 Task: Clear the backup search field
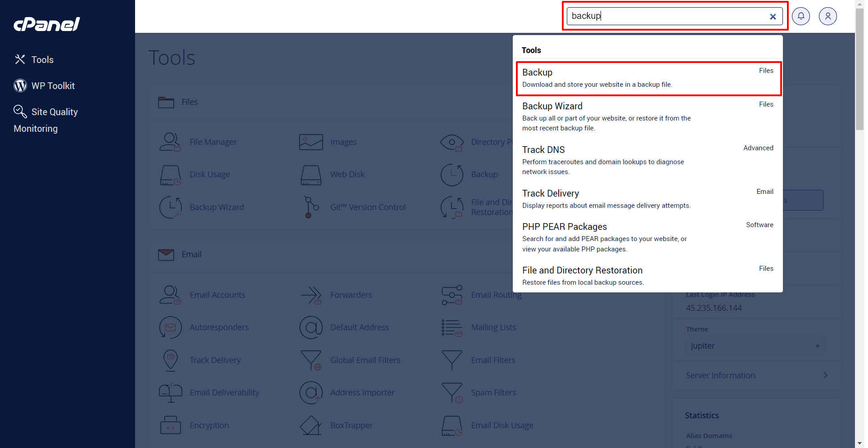[773, 16]
